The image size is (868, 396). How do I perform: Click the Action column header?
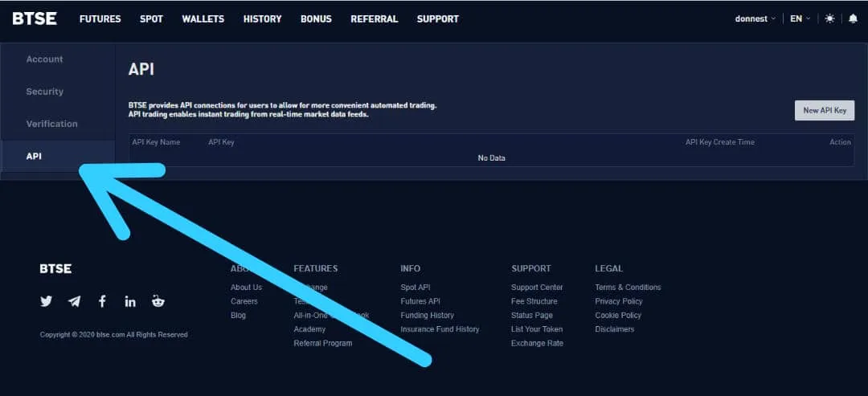coord(840,142)
